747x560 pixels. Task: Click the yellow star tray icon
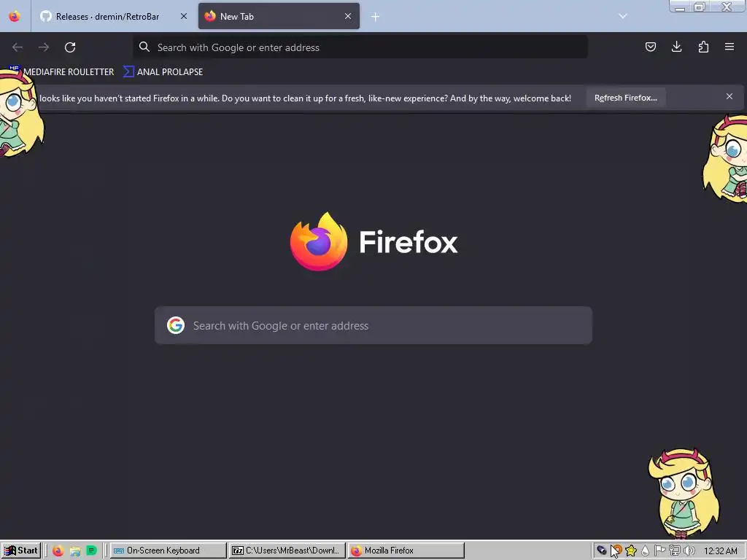point(631,551)
